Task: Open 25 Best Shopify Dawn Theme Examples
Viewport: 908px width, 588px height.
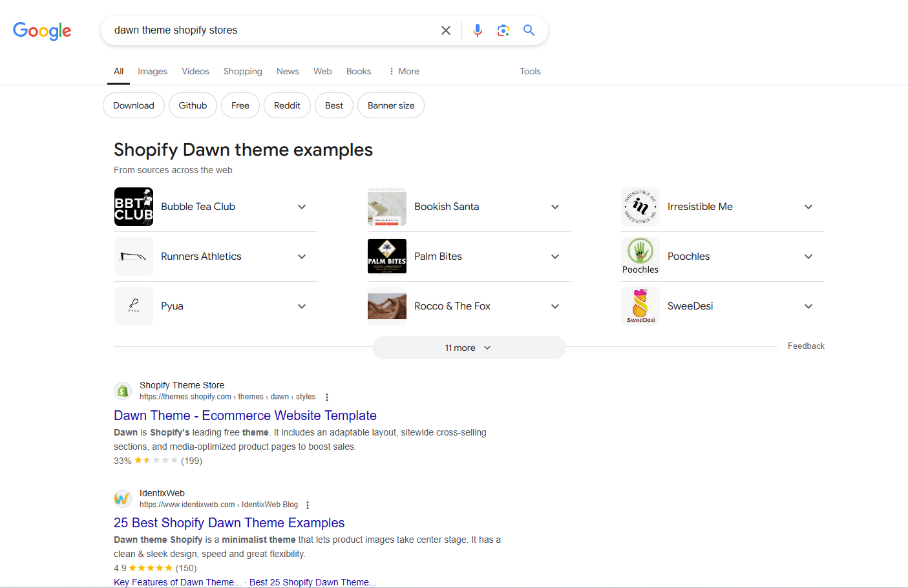Action: pos(229,523)
